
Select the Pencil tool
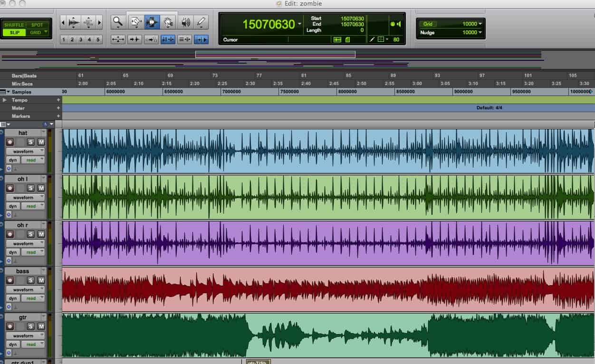point(201,22)
